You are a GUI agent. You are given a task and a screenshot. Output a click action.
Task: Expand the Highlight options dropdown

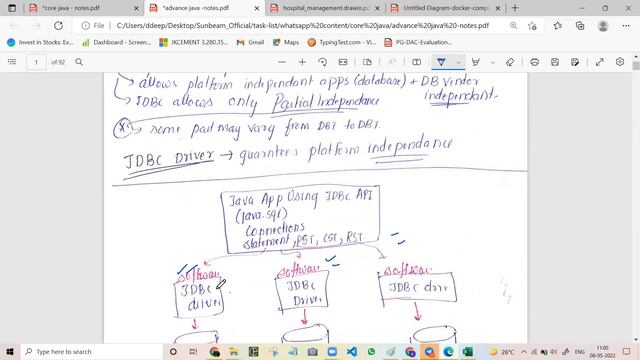pos(493,62)
